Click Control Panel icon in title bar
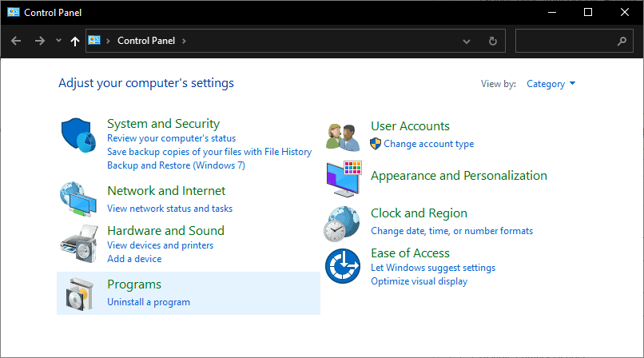The image size is (644, 358). pos(13,12)
